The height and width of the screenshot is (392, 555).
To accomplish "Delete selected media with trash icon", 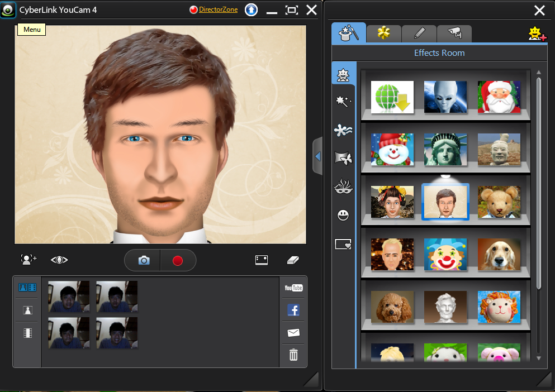I will click(x=293, y=355).
